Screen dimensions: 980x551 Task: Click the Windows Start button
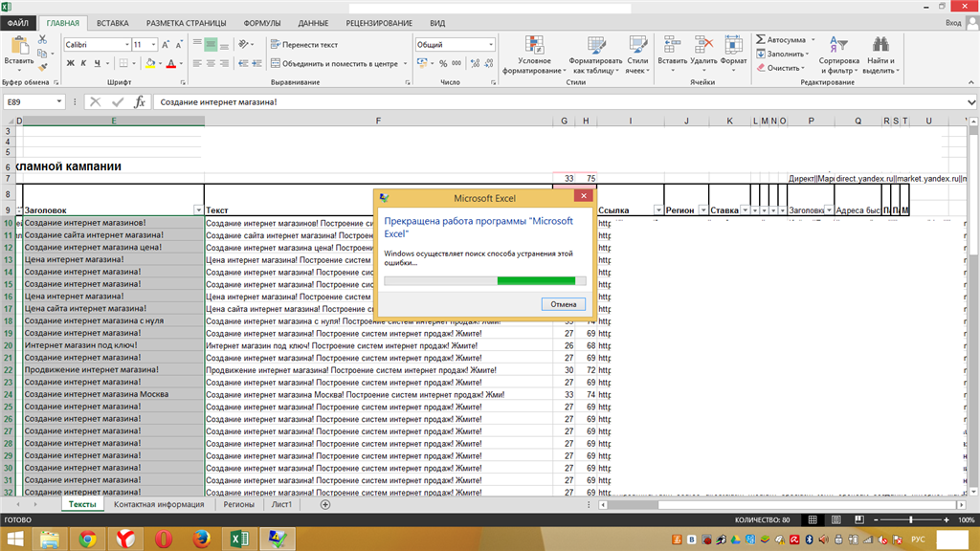[x=15, y=539]
